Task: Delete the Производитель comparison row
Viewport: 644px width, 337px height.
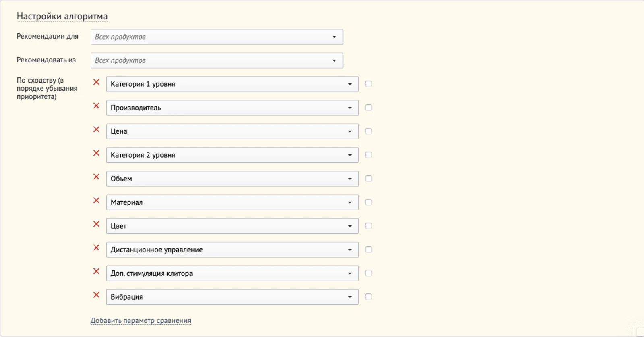Action: 96,106
